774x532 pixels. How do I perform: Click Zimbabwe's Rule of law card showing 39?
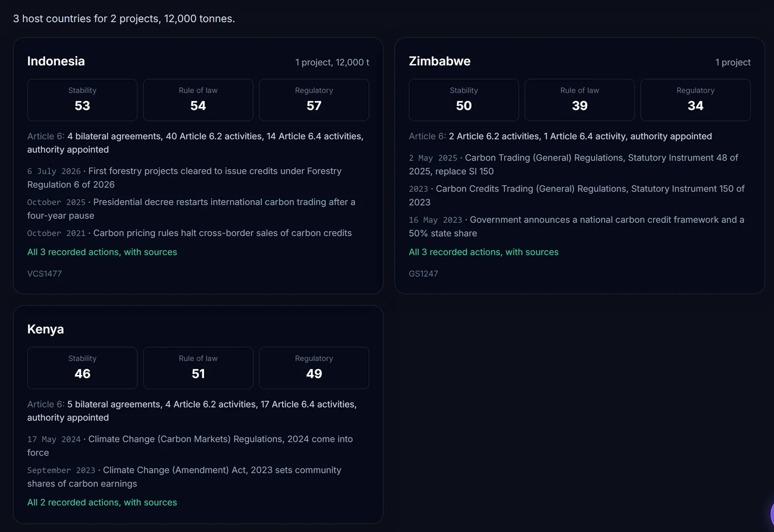click(579, 100)
